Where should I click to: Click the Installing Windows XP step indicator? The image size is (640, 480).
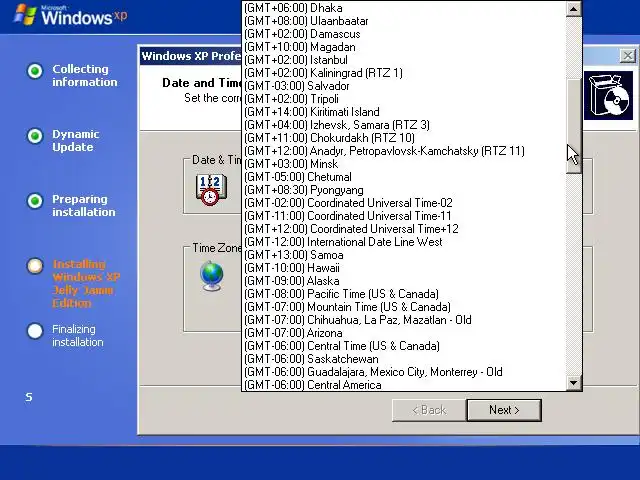point(35,266)
